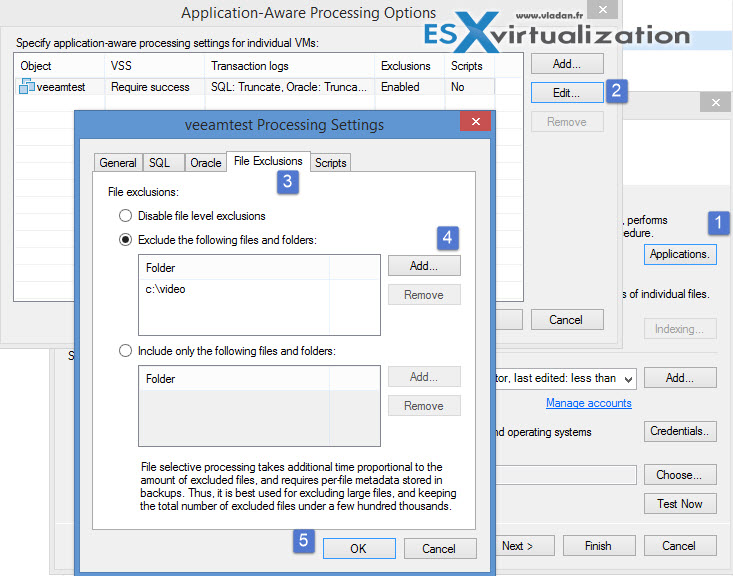Open the File Exclusions tab
The height and width of the screenshot is (576, 733).
pos(268,161)
